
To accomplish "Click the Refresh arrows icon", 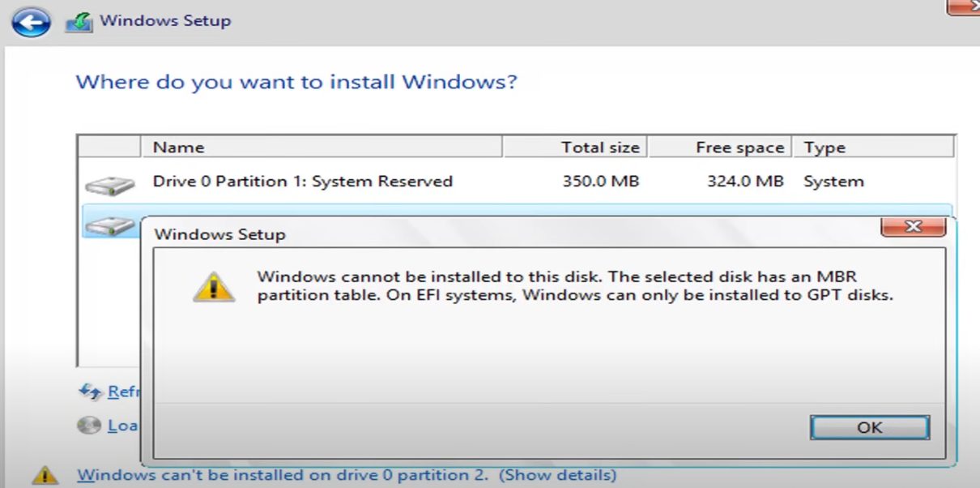I will coord(90,392).
